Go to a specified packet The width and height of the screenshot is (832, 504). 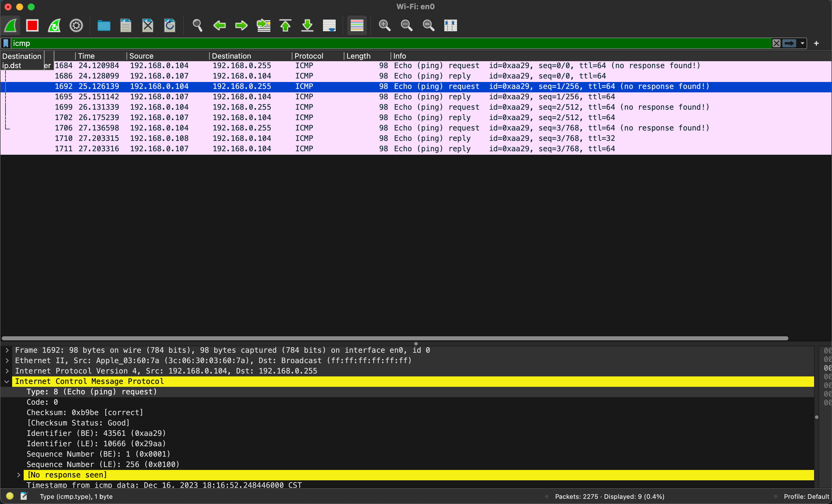264,25
